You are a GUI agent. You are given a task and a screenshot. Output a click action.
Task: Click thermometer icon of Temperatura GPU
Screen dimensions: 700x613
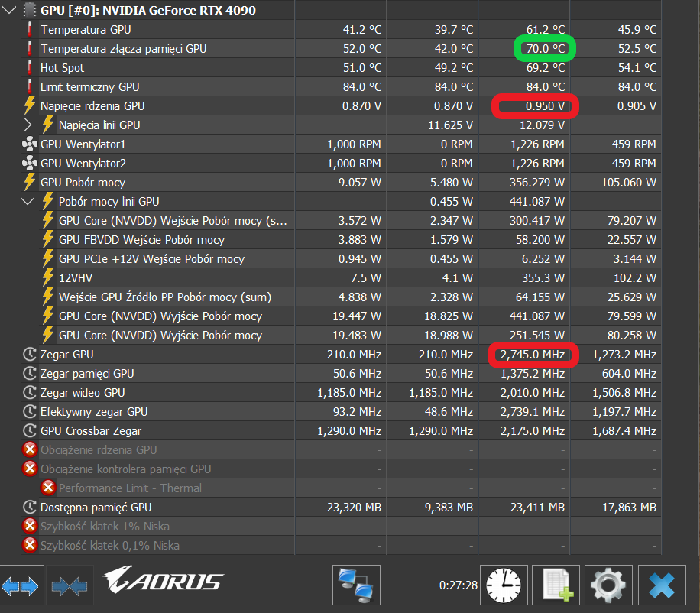click(x=30, y=30)
